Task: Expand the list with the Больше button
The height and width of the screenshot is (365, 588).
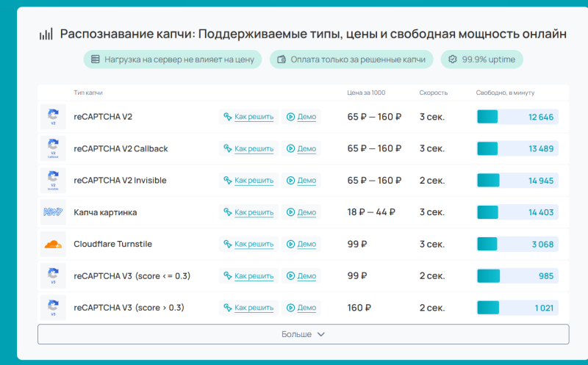Action: tap(304, 334)
